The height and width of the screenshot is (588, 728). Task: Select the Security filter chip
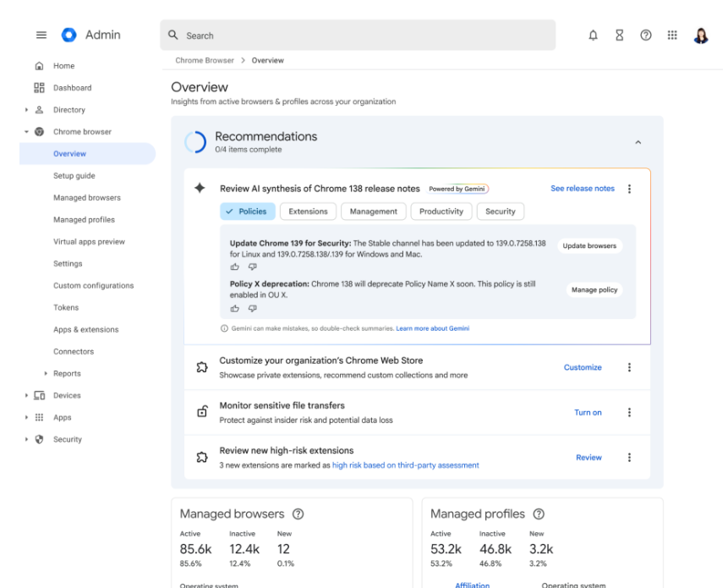click(501, 212)
